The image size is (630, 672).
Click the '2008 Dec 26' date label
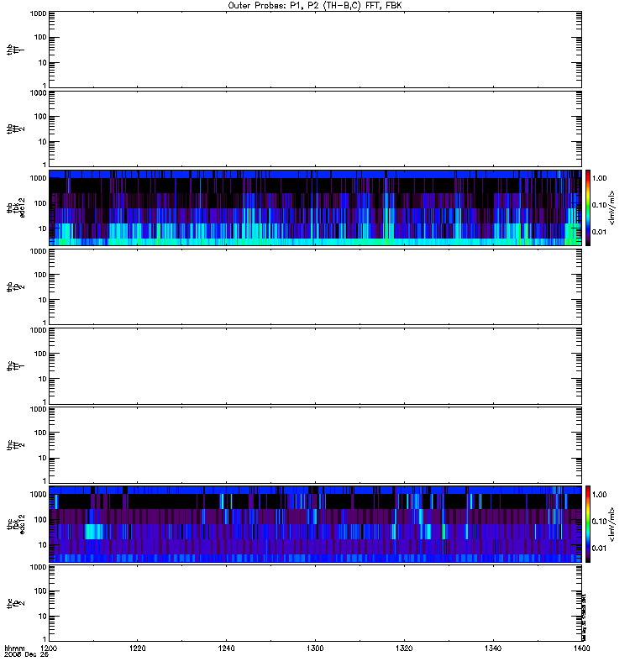[27, 655]
